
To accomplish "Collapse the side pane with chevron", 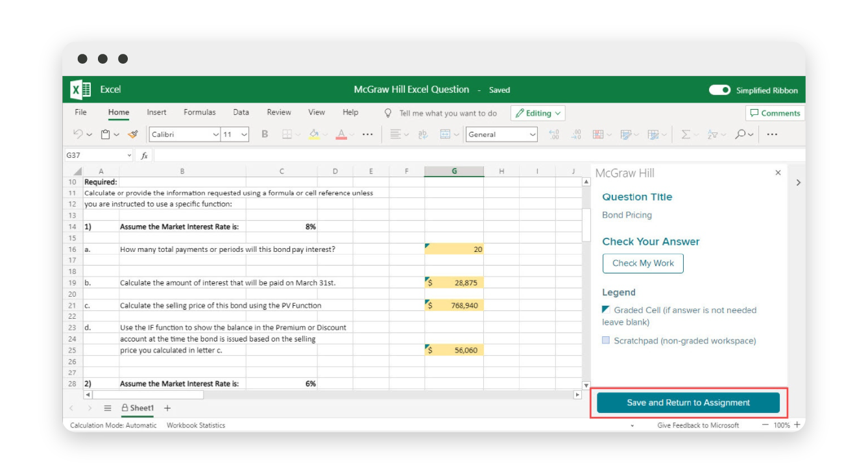I will point(798,183).
